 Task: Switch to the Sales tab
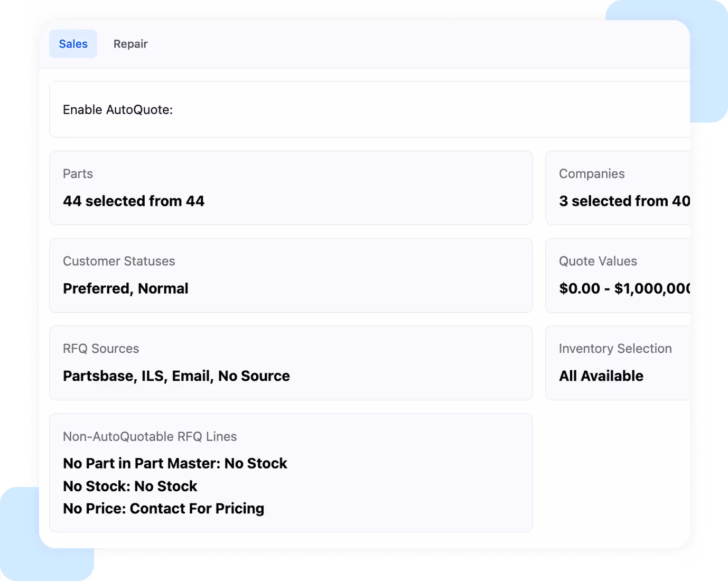click(73, 44)
